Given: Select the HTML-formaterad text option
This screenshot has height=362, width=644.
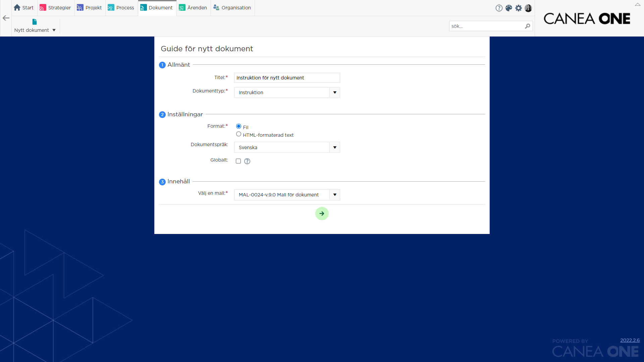Looking at the screenshot, I should click(238, 134).
